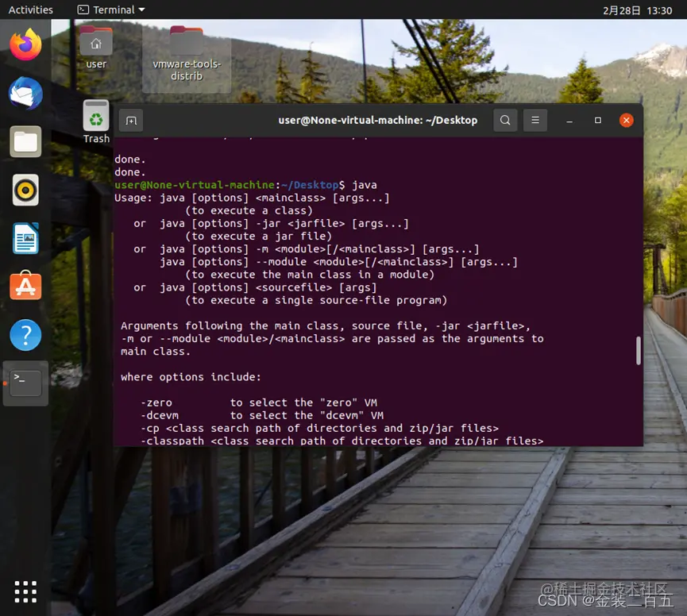The image size is (687, 616).
Task: Select the user home folder on desktop
Action: pos(96,48)
